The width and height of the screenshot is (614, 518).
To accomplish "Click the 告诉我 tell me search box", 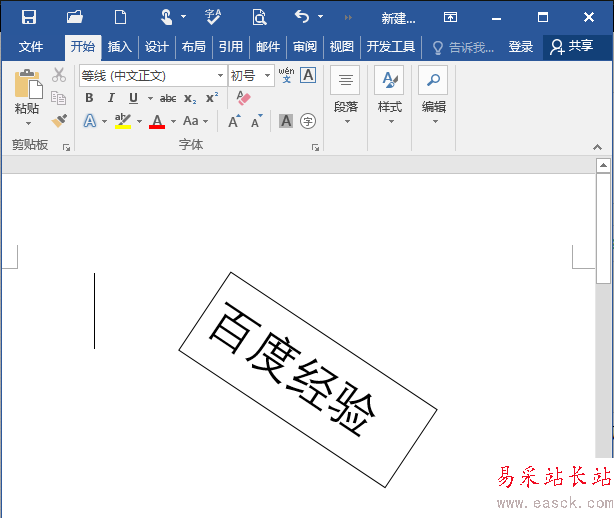I will tap(463, 47).
